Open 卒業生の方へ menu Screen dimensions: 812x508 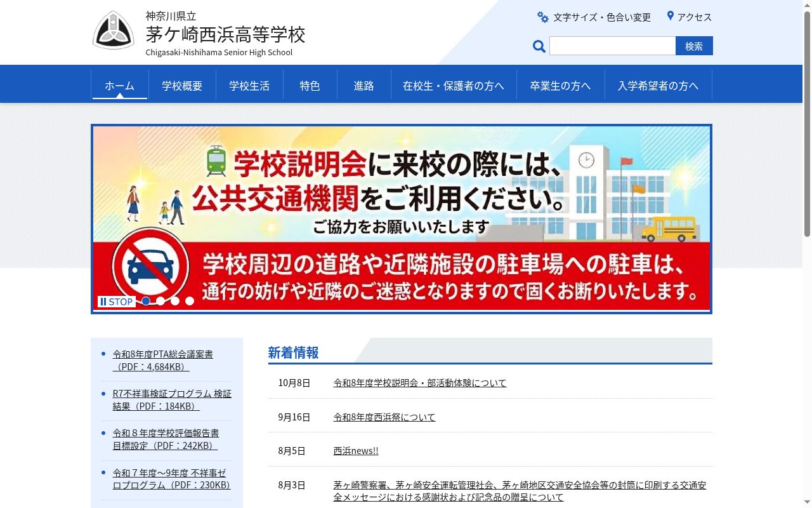tap(560, 85)
